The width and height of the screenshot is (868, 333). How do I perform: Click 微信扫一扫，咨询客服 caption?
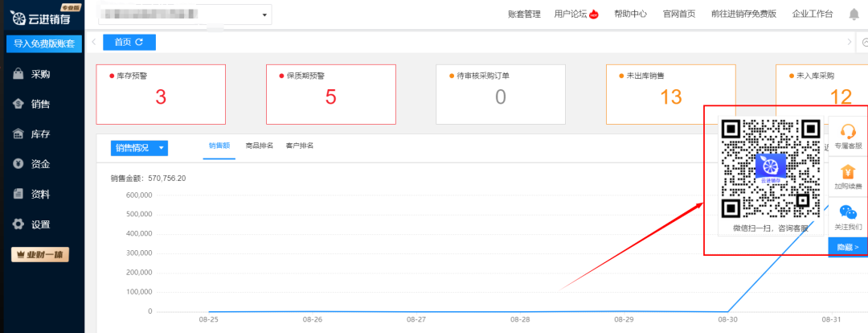coord(771,228)
